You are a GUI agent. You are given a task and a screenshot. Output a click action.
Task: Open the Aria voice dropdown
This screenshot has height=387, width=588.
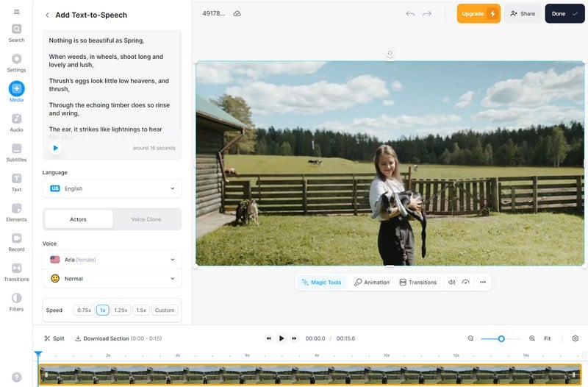click(x=112, y=260)
